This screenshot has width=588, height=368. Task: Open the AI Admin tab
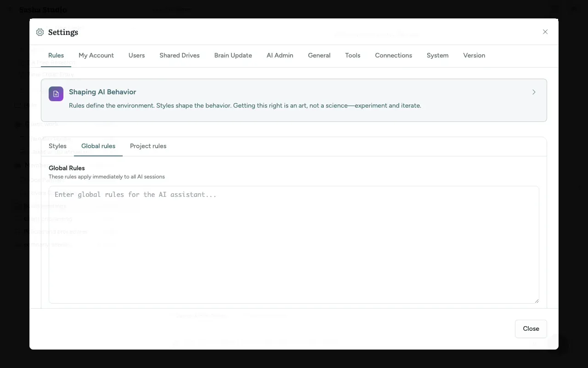click(280, 55)
